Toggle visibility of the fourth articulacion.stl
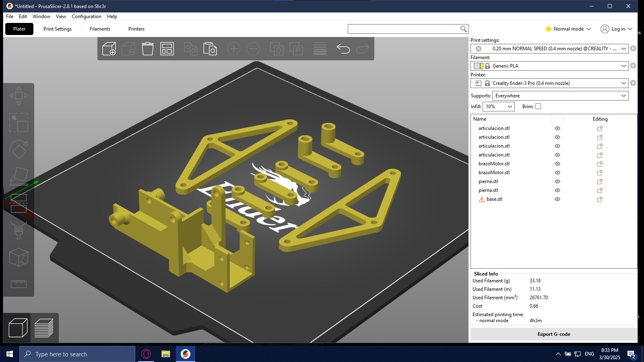Viewport: 644px width, 362px height. [x=557, y=155]
